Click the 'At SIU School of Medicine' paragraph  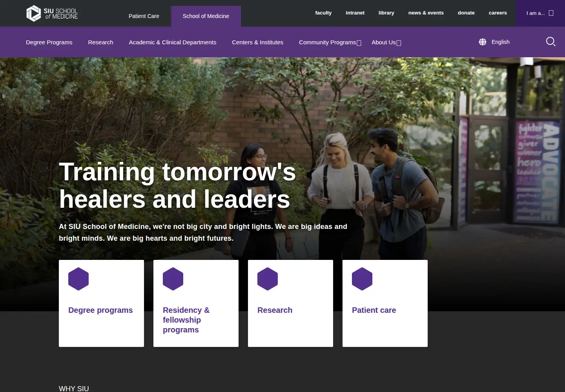[203, 232]
